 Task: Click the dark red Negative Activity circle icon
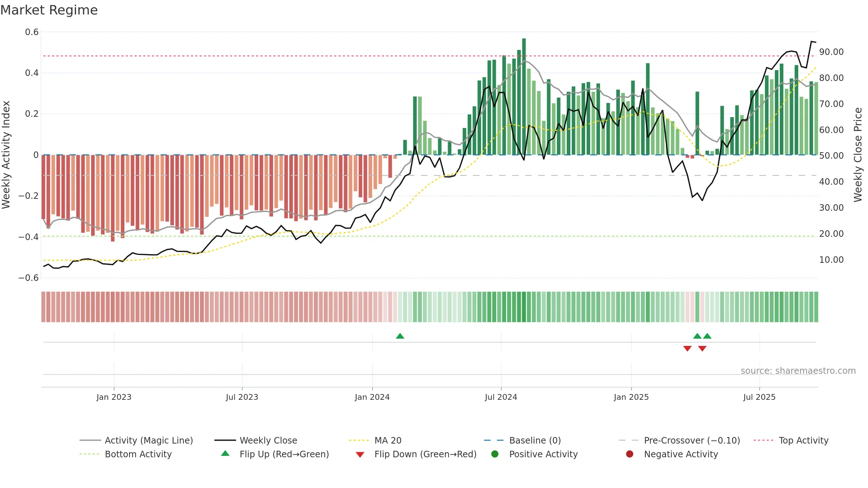(630, 454)
